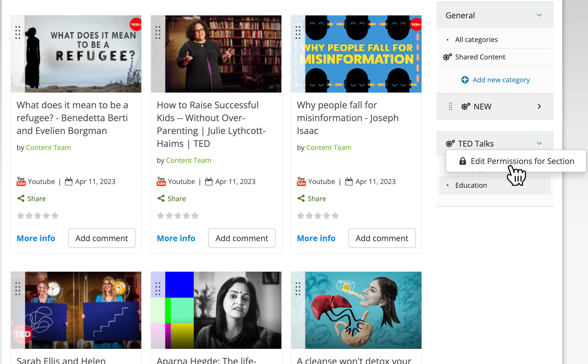Open the Education category
Viewport: 588px width, 364px height.
tap(471, 185)
